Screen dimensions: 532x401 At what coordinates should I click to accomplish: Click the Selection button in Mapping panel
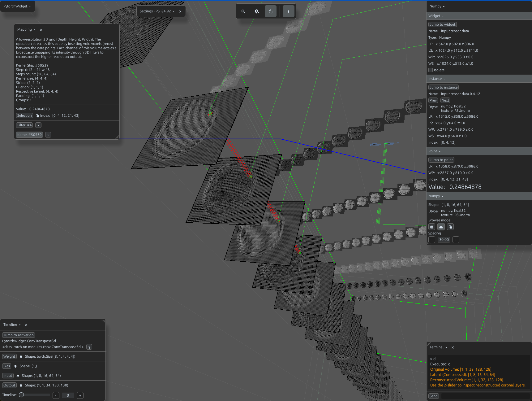[24, 116]
